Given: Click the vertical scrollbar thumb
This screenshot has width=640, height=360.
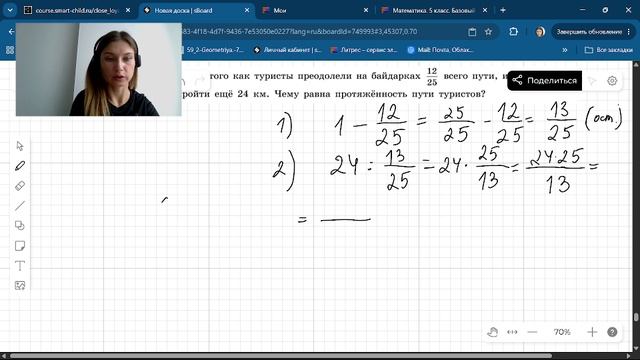Looking at the screenshot, I should [x=636, y=317].
